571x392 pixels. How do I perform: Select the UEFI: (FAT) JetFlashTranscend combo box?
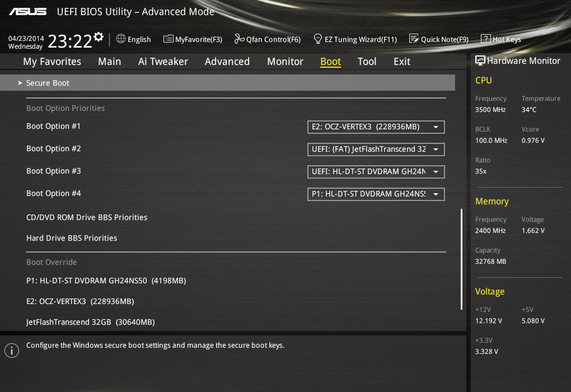pyautogui.click(x=376, y=150)
